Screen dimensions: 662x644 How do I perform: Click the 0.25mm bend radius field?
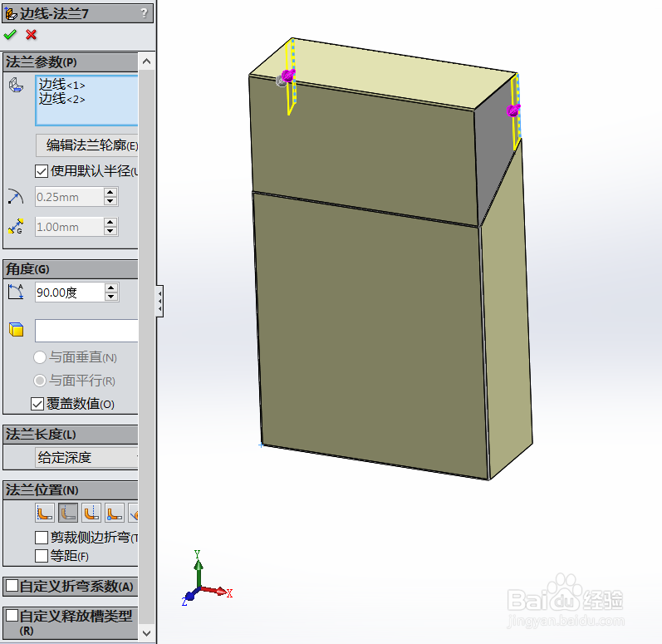click(69, 197)
